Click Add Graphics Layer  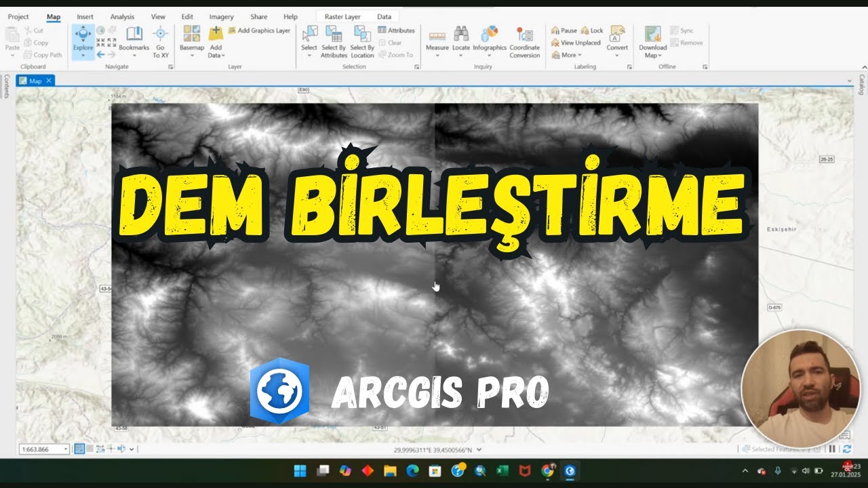259,30
